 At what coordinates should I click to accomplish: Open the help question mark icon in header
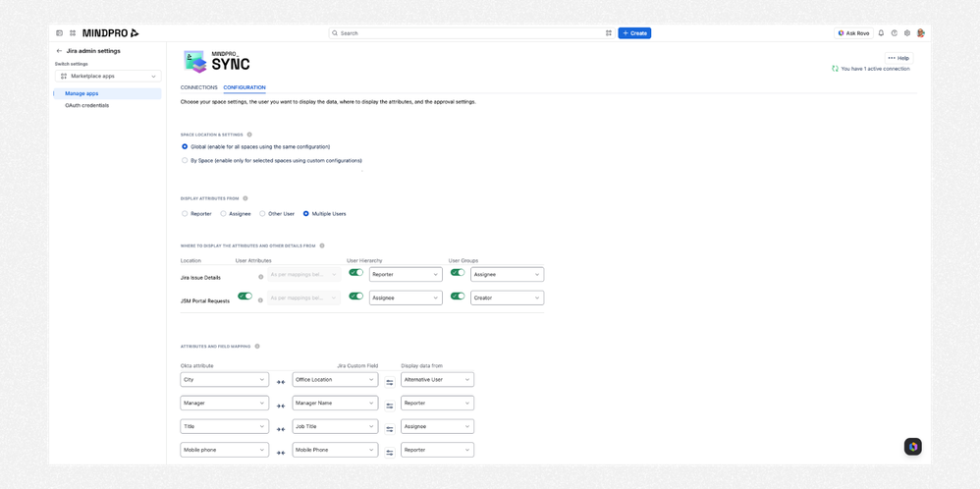[895, 33]
